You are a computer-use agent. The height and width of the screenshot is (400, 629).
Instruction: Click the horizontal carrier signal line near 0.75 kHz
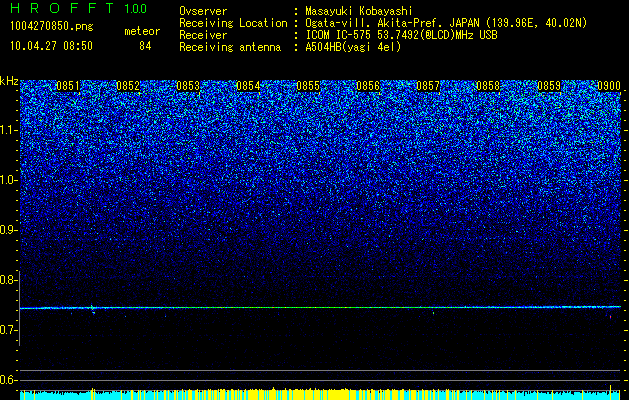tap(321, 307)
